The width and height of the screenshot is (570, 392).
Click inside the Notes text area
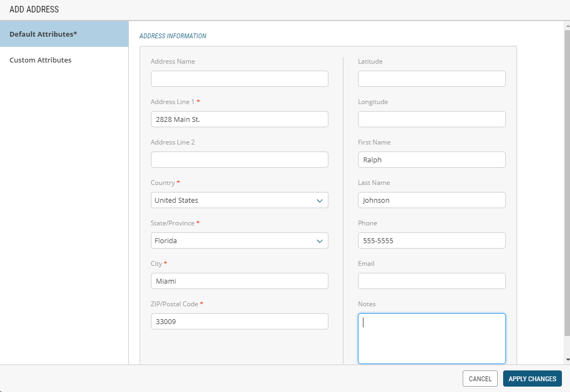coord(431,339)
